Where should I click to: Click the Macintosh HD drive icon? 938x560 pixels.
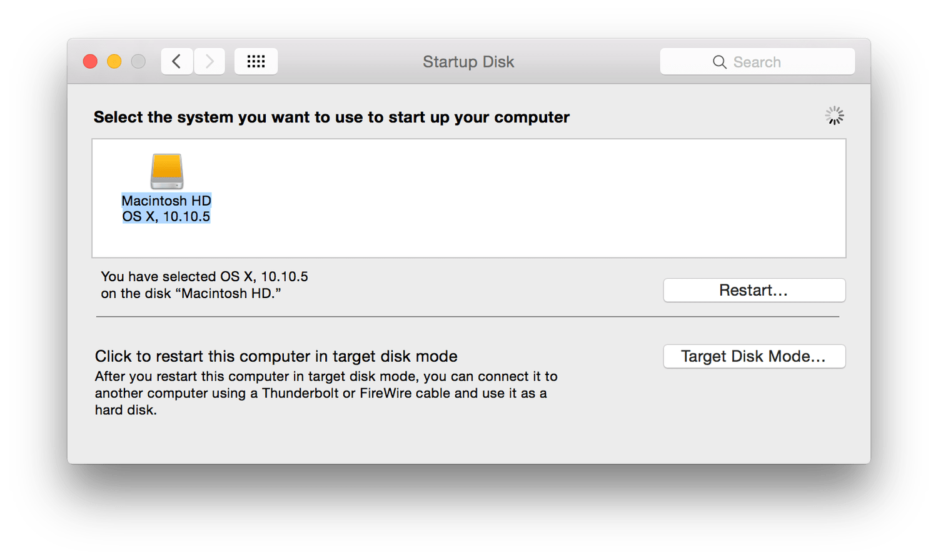[x=167, y=171]
